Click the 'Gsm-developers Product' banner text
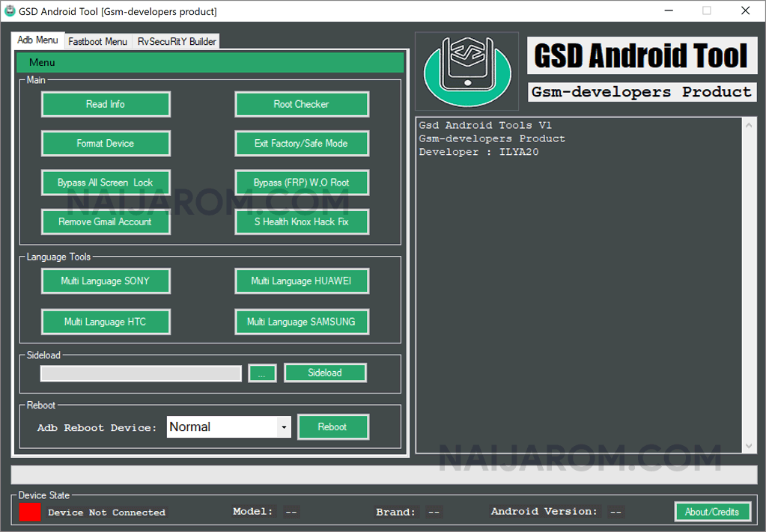Image resolution: width=766 pixels, height=532 pixels. point(642,92)
